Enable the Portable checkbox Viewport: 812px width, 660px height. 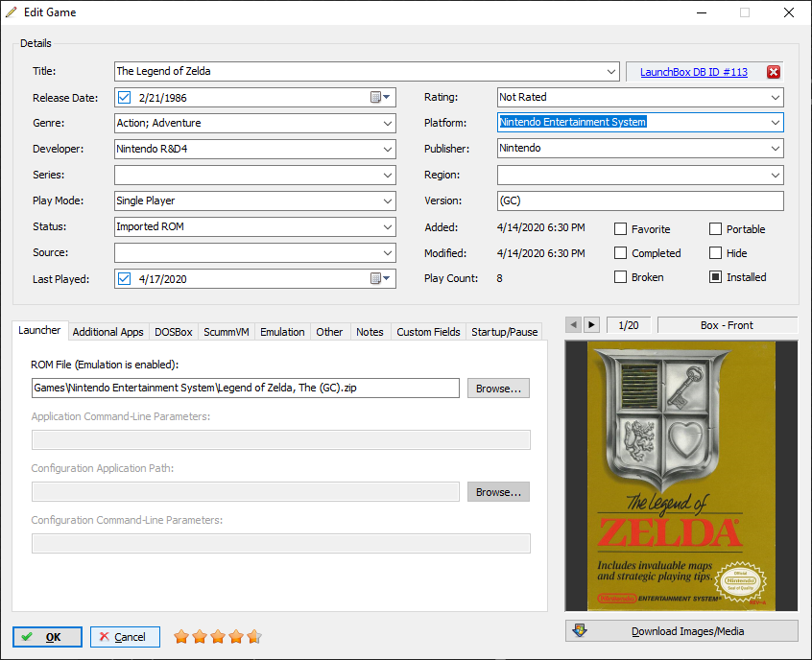pyautogui.click(x=715, y=229)
